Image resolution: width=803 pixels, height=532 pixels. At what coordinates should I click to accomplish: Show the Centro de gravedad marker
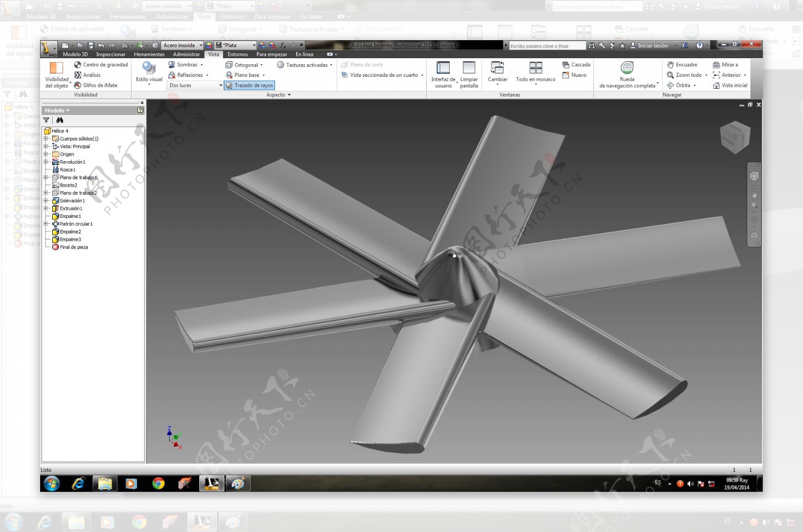point(101,65)
